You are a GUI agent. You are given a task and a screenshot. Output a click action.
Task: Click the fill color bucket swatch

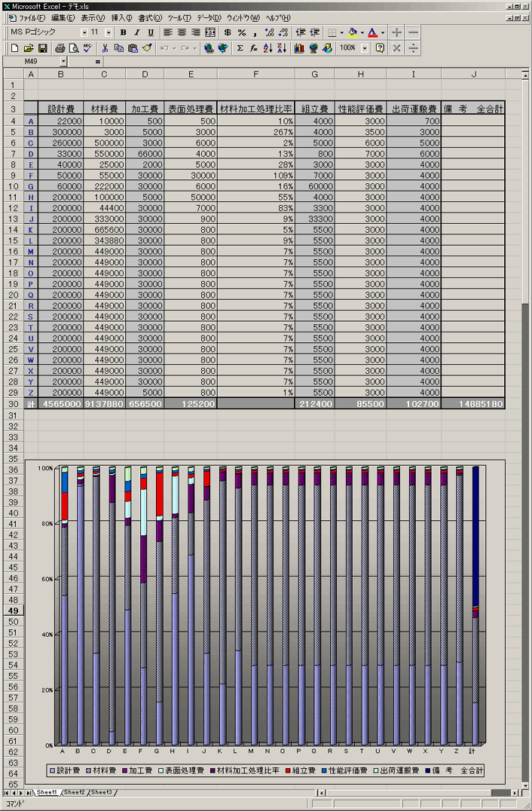(x=352, y=33)
